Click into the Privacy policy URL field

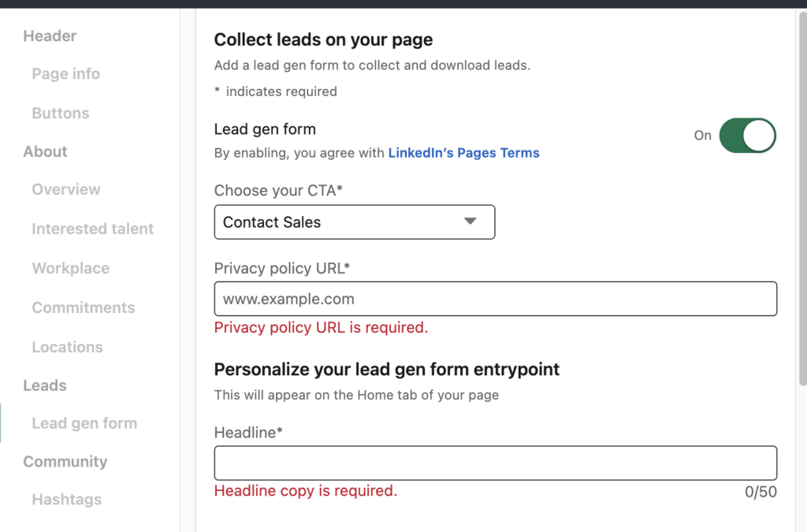tap(495, 299)
